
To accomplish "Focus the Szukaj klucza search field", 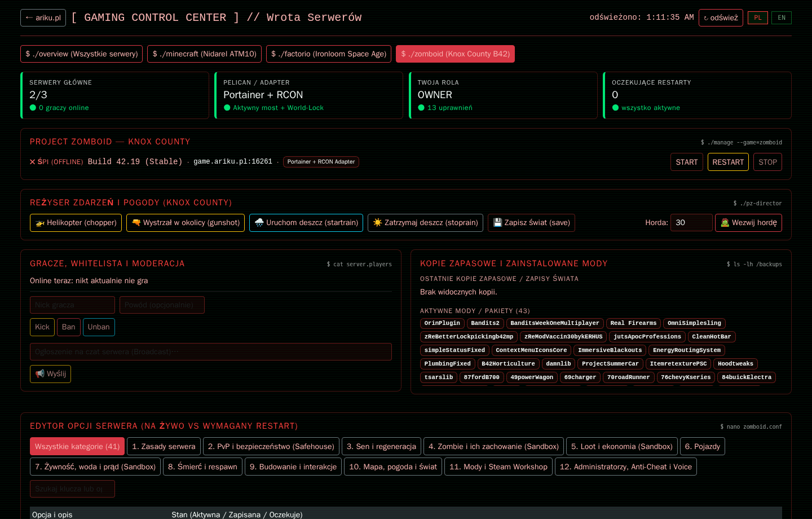I will [72, 489].
